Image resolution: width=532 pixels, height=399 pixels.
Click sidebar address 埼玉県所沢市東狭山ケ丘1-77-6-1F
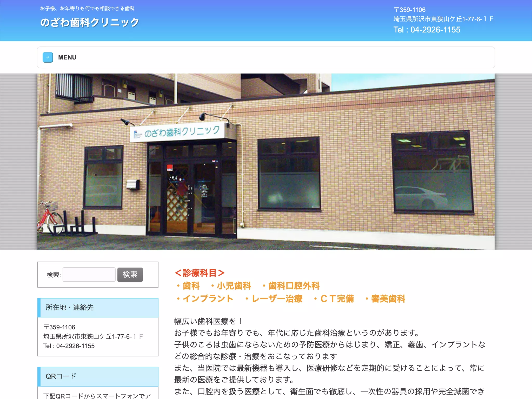[93, 337]
